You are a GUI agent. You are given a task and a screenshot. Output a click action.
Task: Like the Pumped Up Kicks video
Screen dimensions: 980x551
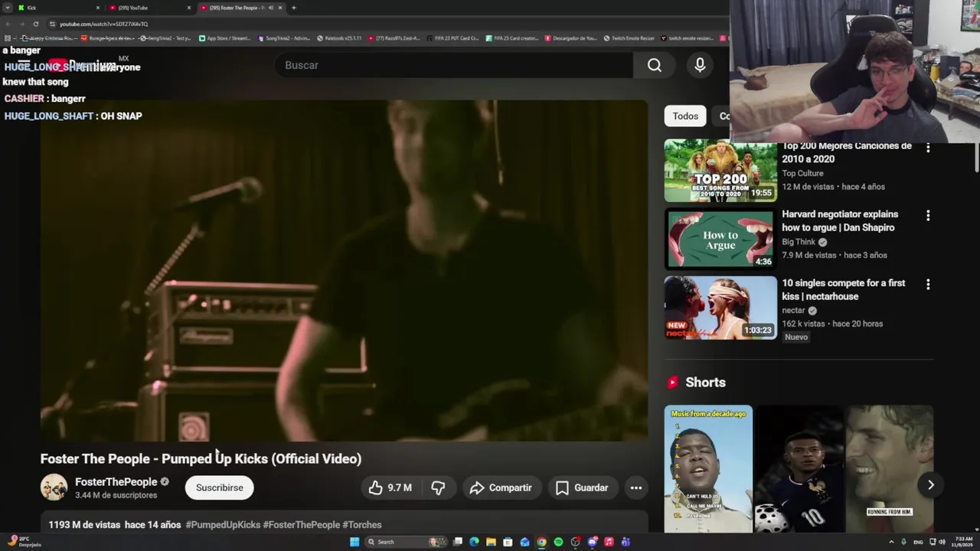click(x=390, y=487)
